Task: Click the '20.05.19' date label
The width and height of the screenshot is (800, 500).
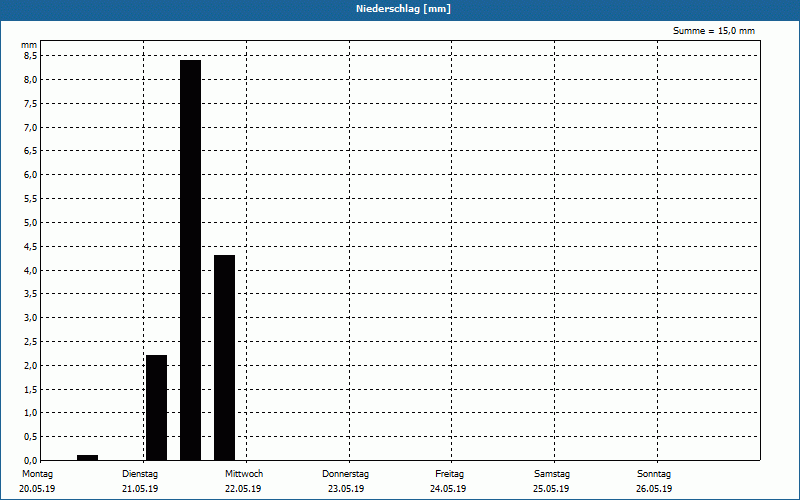Action: tap(37, 489)
